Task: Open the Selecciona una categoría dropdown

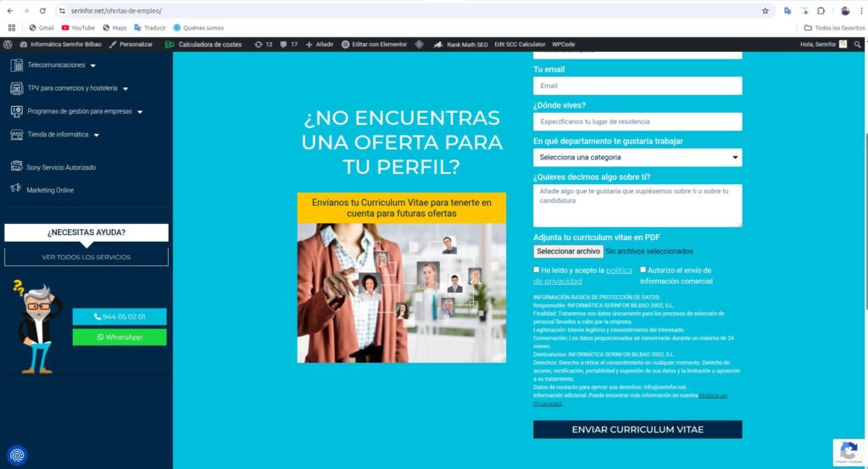Action: pos(637,157)
